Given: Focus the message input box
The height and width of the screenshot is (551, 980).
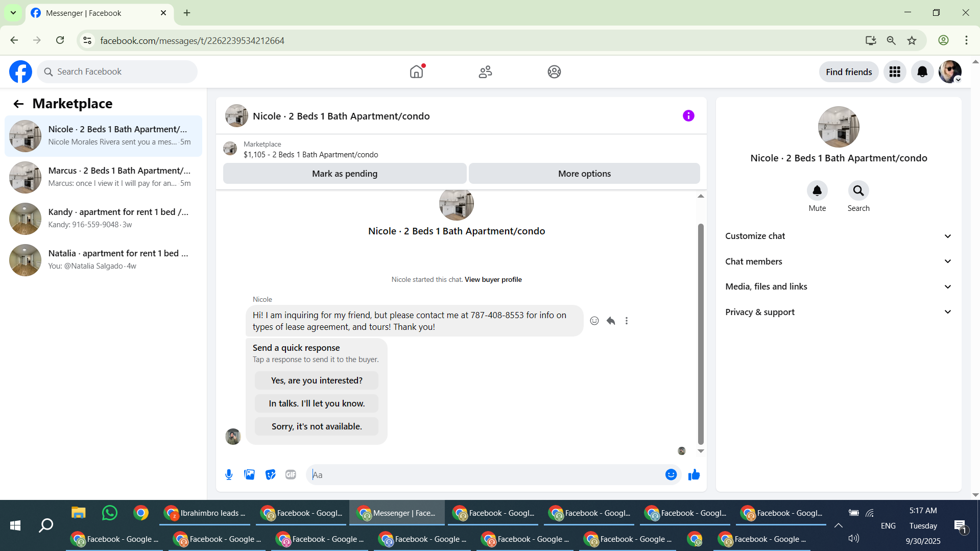Looking at the screenshot, I should [485, 475].
